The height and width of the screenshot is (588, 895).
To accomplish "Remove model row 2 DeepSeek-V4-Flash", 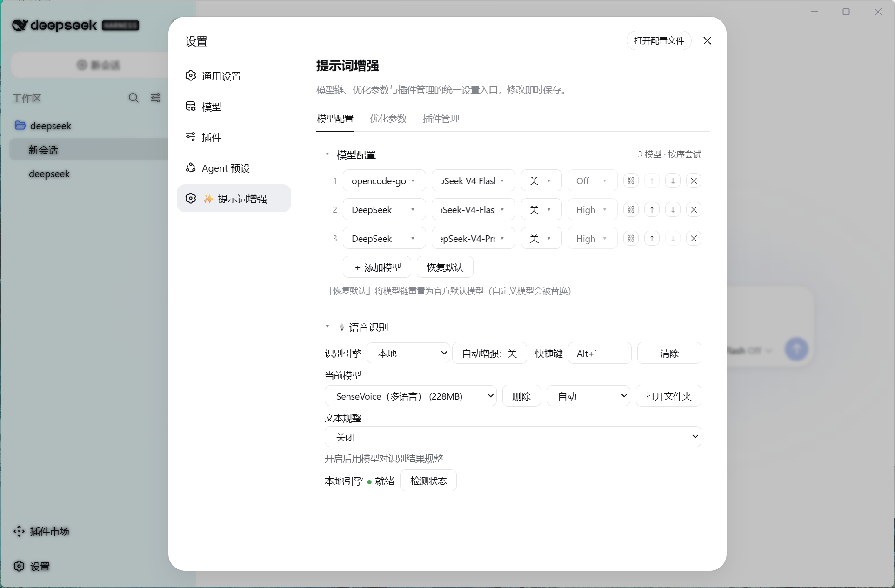I will (x=694, y=210).
